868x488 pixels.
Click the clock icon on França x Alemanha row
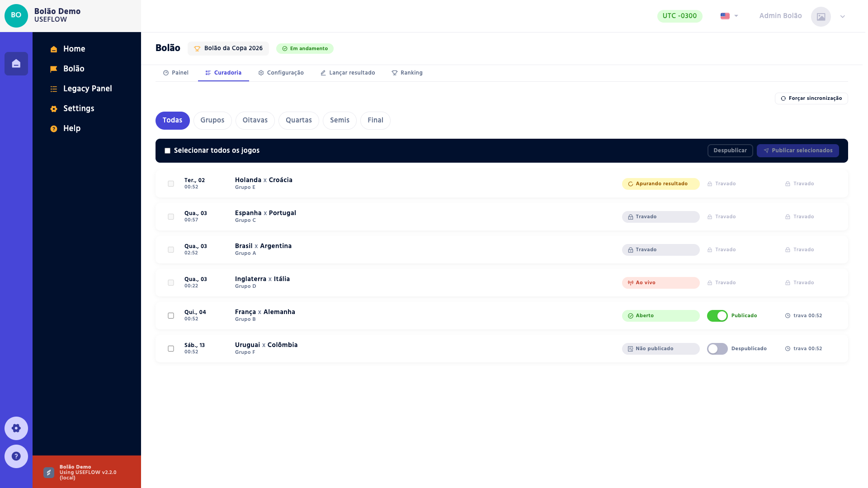(788, 316)
